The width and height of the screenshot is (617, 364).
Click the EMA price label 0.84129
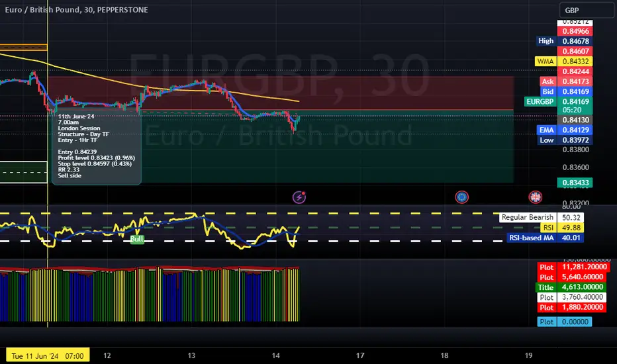(565, 130)
